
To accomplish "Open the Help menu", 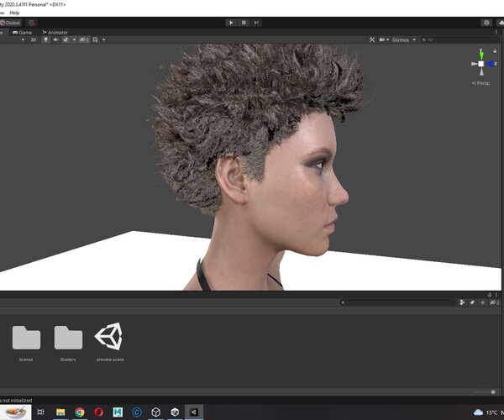I will [x=14, y=13].
